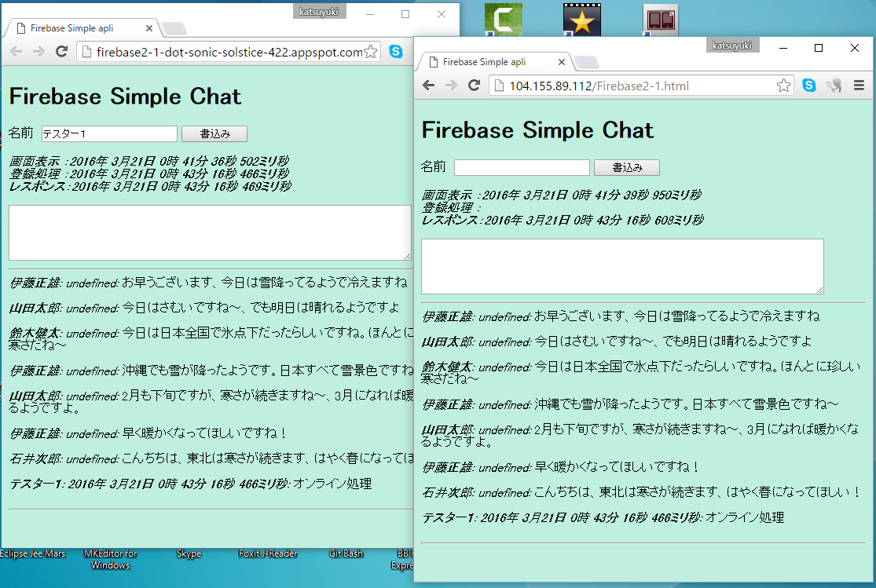Click 画面表示 line ending 950ミリ秒 in right window

tap(562, 195)
